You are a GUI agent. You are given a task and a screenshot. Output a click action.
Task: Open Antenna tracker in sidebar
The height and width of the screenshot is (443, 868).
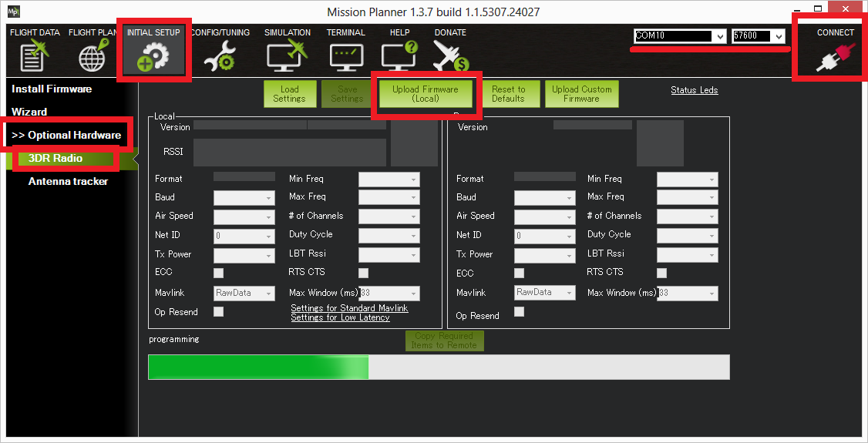[68, 181]
